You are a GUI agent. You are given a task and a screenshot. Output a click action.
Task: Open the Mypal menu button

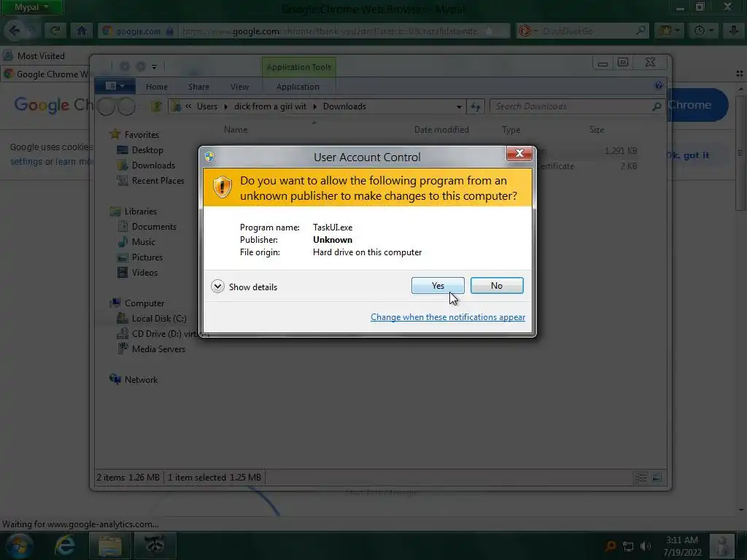pyautogui.click(x=31, y=7)
